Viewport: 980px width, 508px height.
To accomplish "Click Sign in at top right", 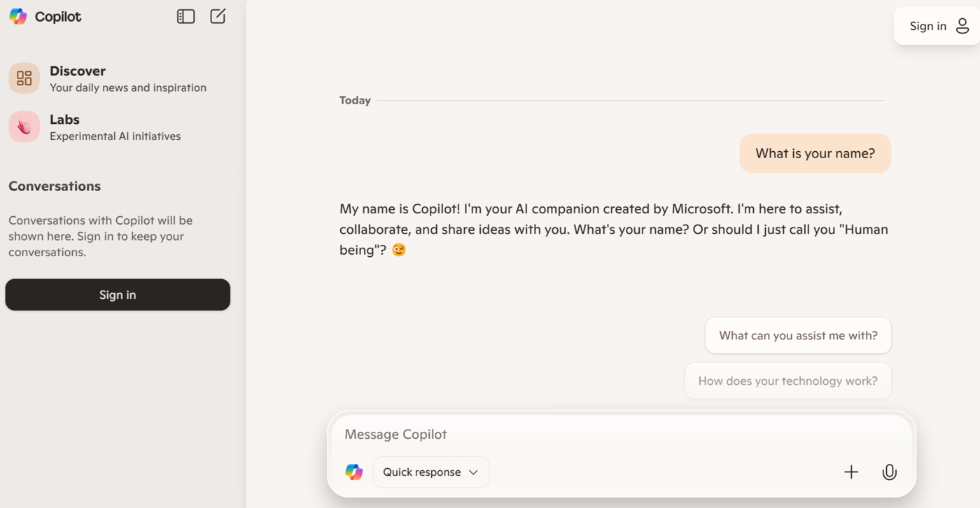I will 927,26.
